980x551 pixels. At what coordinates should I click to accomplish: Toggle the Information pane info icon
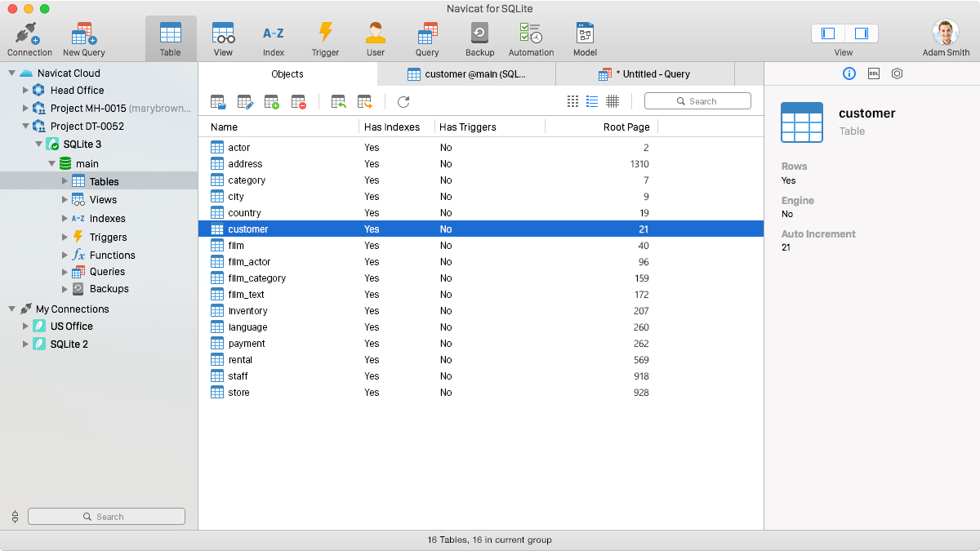coord(849,73)
